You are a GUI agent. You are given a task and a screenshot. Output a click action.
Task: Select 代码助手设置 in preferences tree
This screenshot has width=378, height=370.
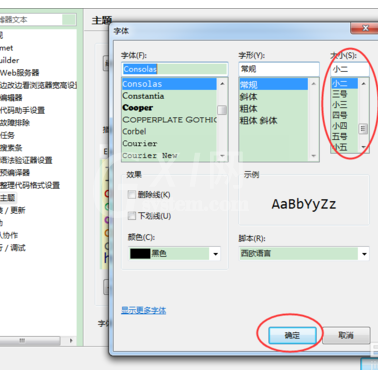coord(22,110)
